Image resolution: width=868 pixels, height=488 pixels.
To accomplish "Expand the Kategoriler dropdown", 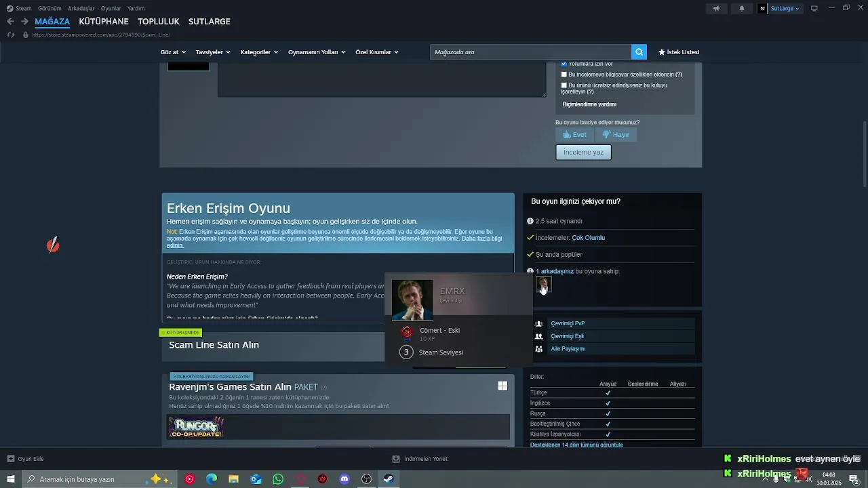I will pyautogui.click(x=259, y=52).
